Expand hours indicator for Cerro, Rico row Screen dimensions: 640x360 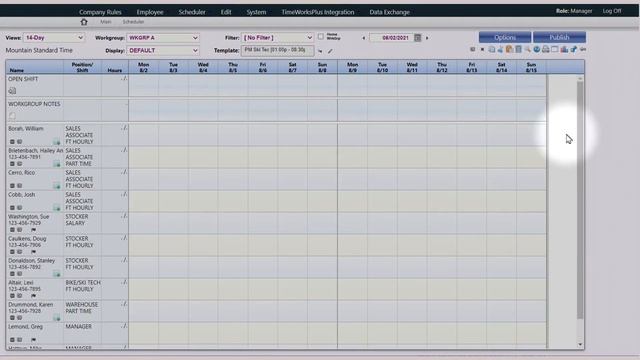(x=124, y=172)
